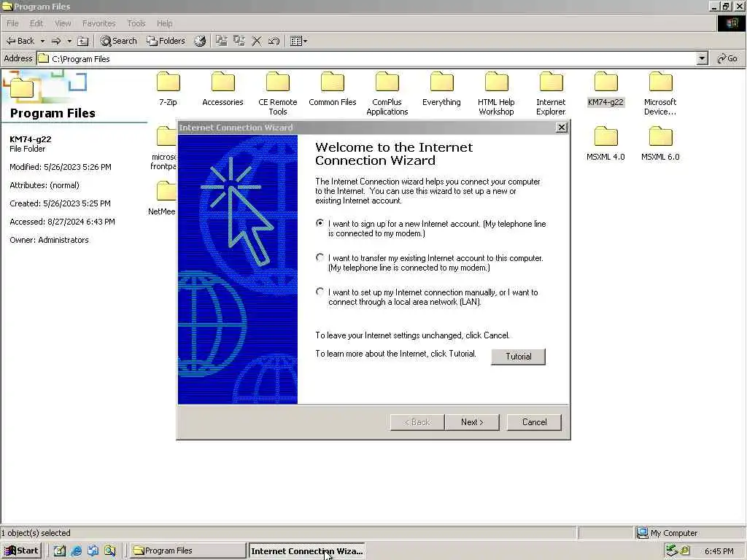Select the Accessories folder

[x=222, y=88]
